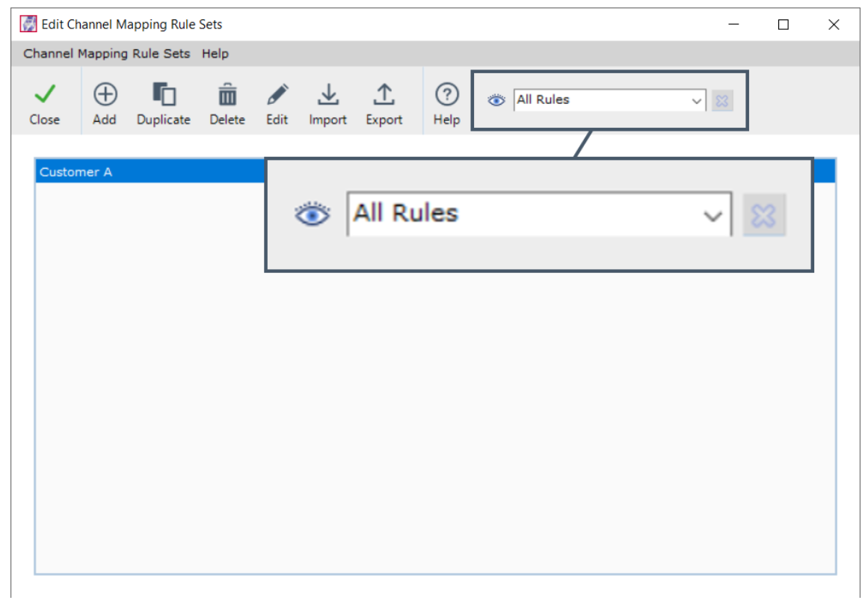
Task: Click the application icon in the title bar
Action: coord(28,25)
